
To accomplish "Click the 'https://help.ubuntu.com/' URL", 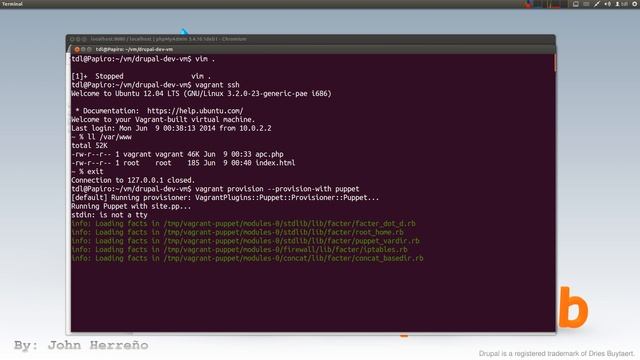I will (195, 111).
